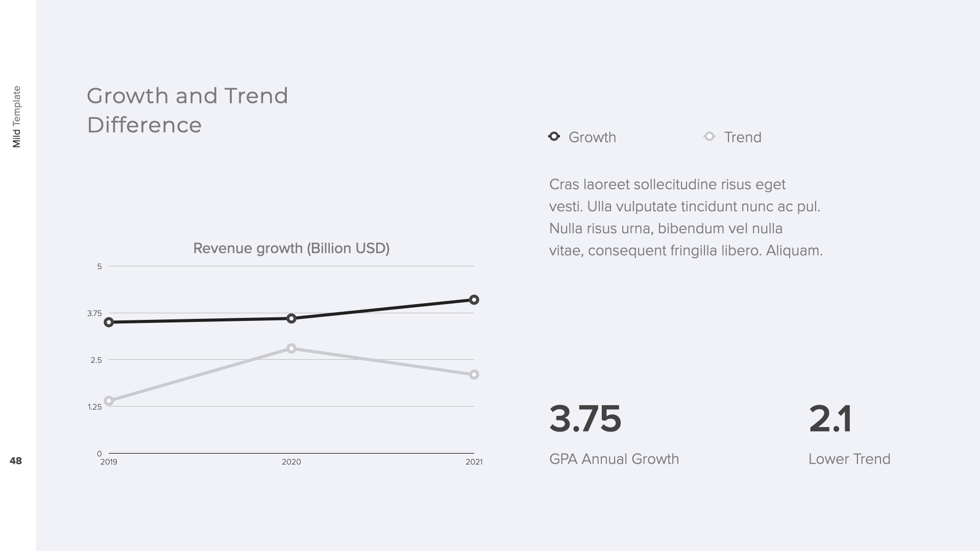Viewport: 980px width, 551px height.
Task: Click the 'Growth' legend label text
Action: (x=592, y=137)
